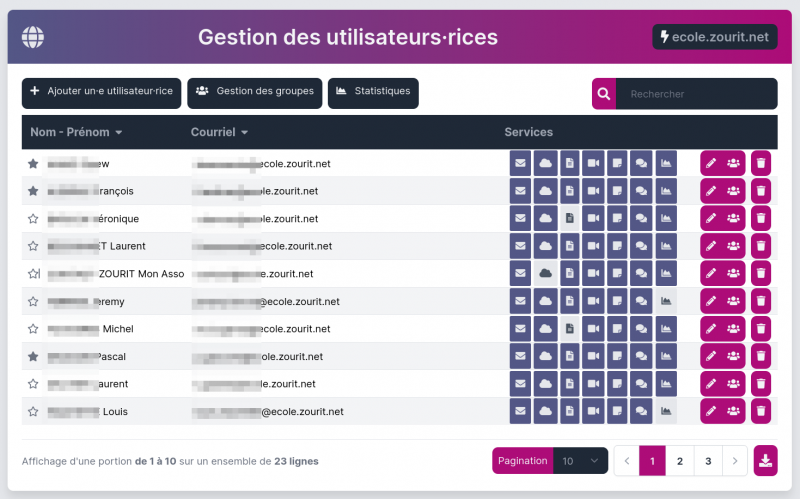Toggle the statistics service in Jeremy's row
800x499 pixels.
tap(666, 301)
